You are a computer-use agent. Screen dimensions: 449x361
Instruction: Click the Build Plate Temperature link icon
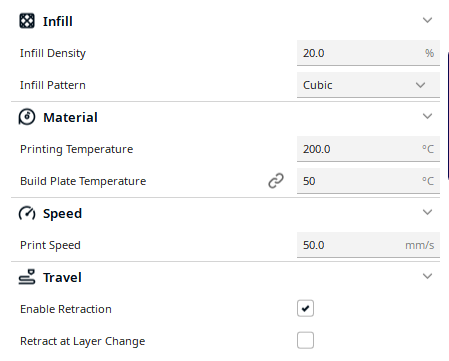tap(276, 181)
